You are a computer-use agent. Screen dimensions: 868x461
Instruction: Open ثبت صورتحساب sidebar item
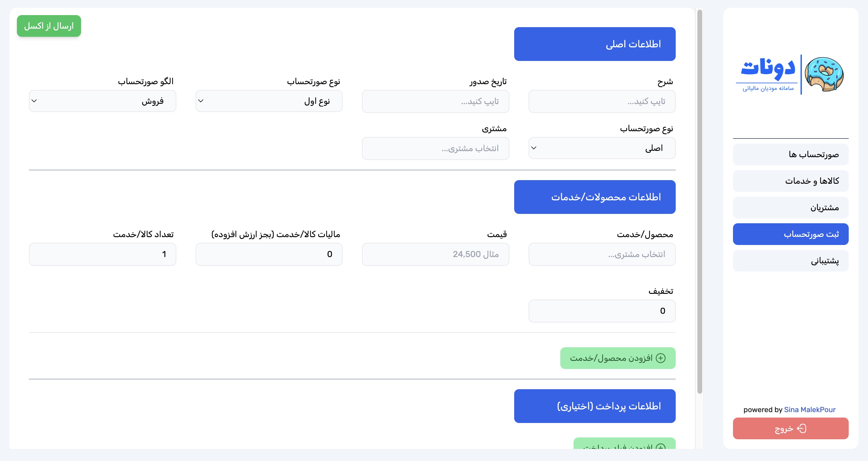[790, 234]
